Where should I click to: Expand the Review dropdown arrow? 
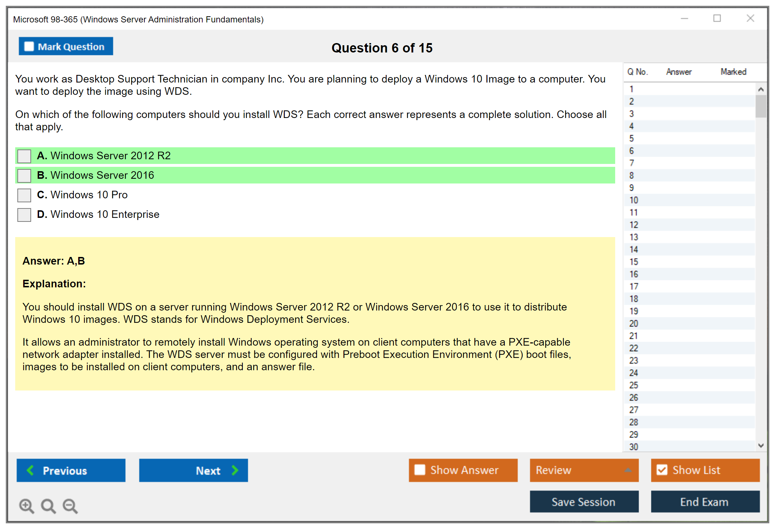(628, 470)
